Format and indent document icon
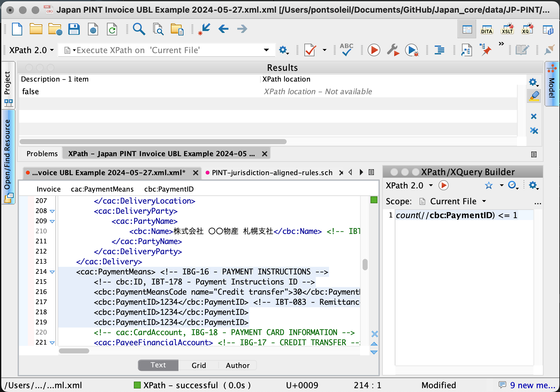This screenshot has width=560, height=392. [439, 50]
